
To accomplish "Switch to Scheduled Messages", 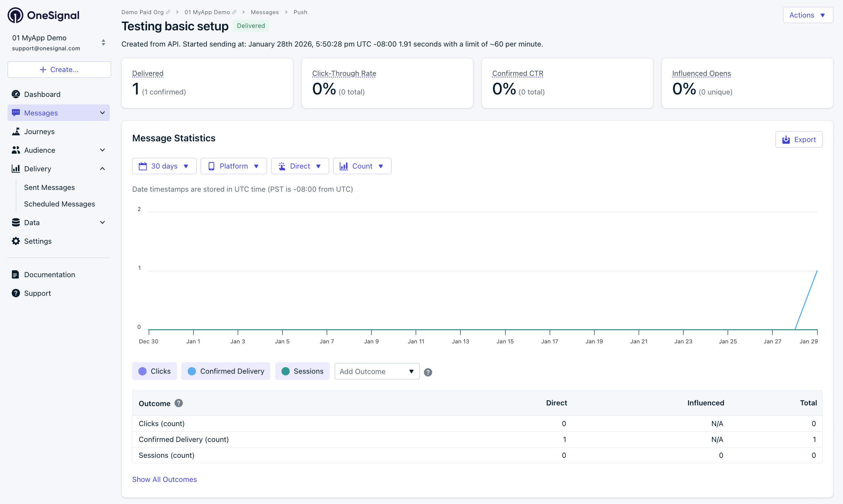I will coord(59,204).
